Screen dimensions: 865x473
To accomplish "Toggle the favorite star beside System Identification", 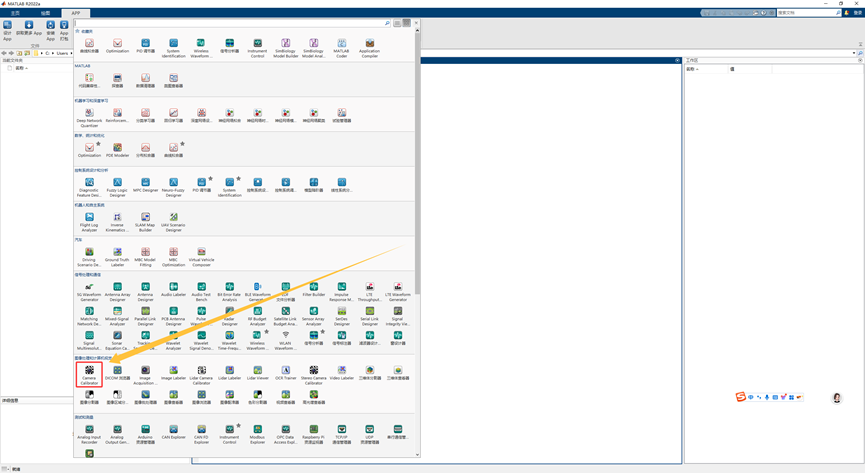I will pyautogui.click(x=239, y=179).
